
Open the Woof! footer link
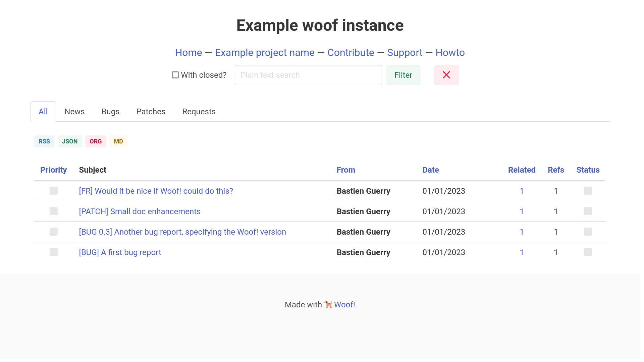pos(344,305)
